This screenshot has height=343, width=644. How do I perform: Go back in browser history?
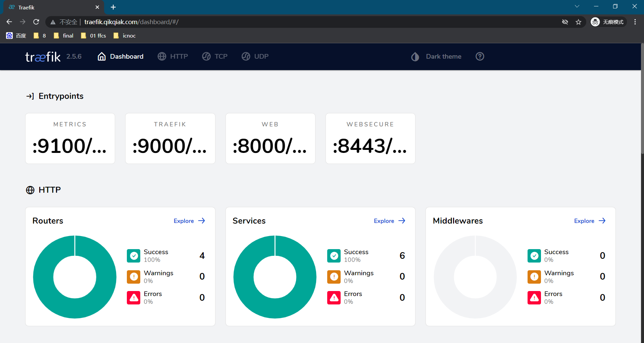(x=9, y=22)
